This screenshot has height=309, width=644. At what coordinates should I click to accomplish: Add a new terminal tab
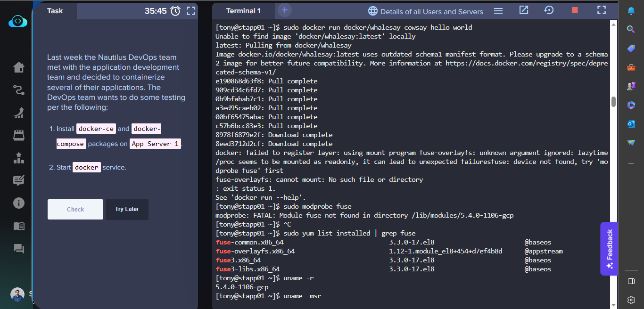click(x=284, y=10)
